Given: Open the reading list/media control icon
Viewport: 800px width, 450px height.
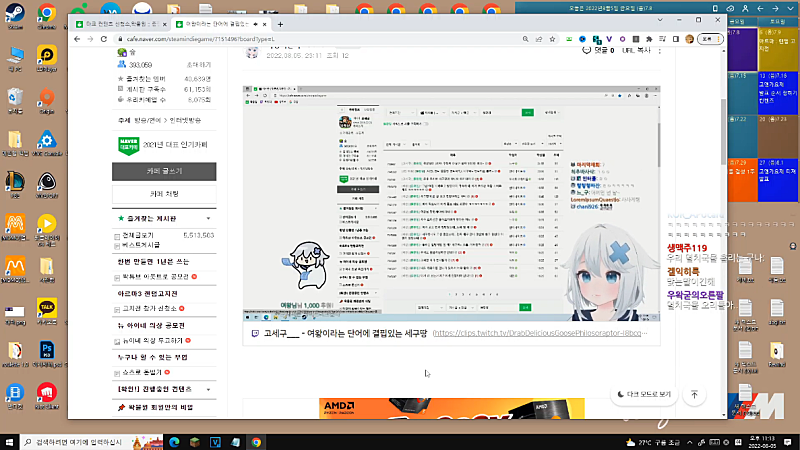Looking at the screenshot, I should (x=662, y=39).
